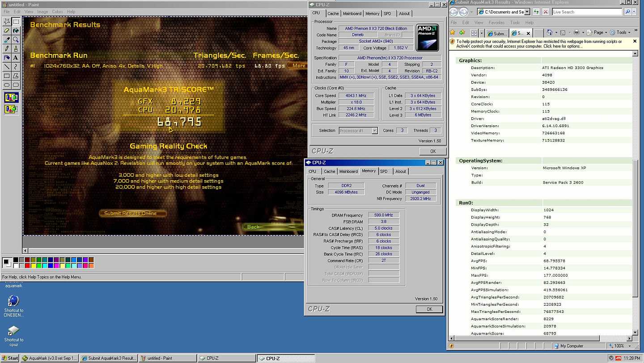Pick the black color swatch in Paint palette
Viewport: 644px width, 363px height.
(16, 260)
